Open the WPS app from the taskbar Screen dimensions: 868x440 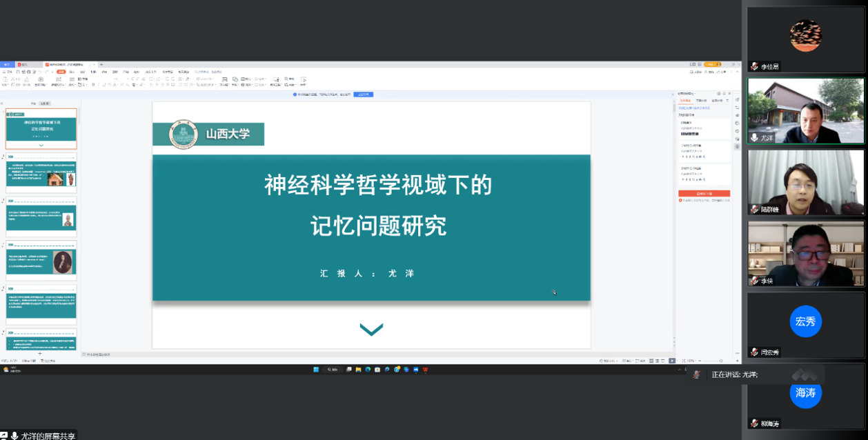coord(426,369)
